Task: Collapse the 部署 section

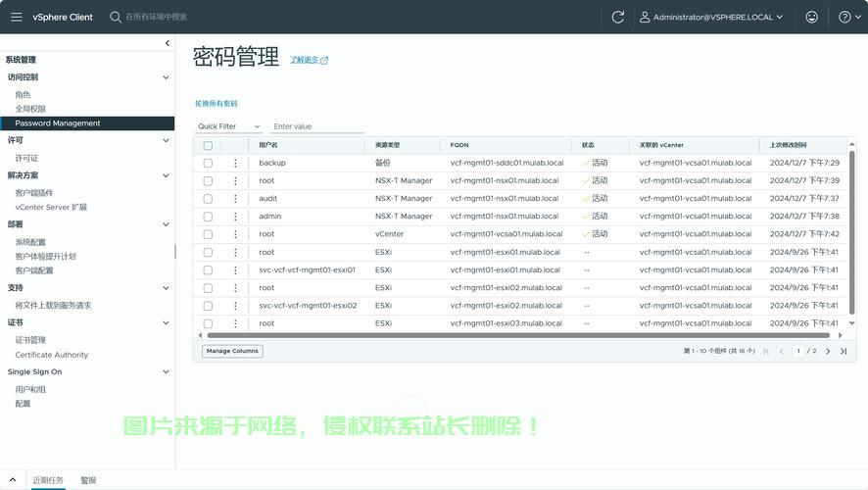Action: (166, 224)
